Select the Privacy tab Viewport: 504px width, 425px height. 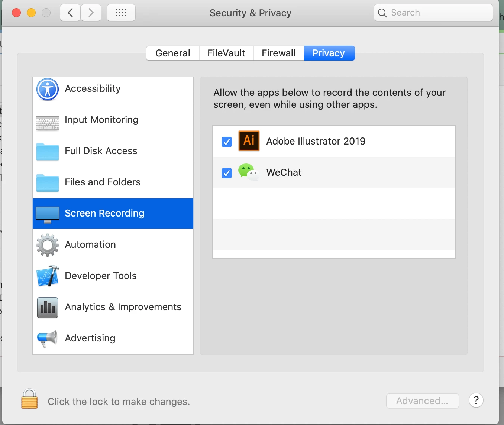[329, 53]
